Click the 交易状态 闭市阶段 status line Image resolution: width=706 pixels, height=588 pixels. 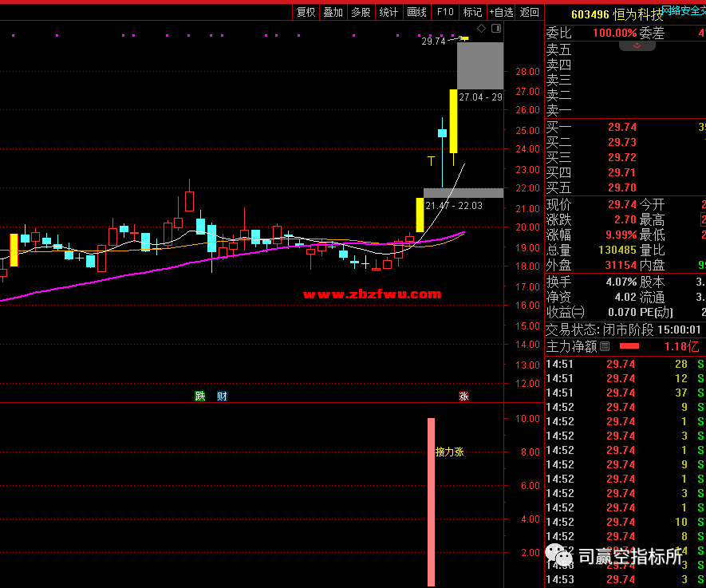click(x=623, y=330)
